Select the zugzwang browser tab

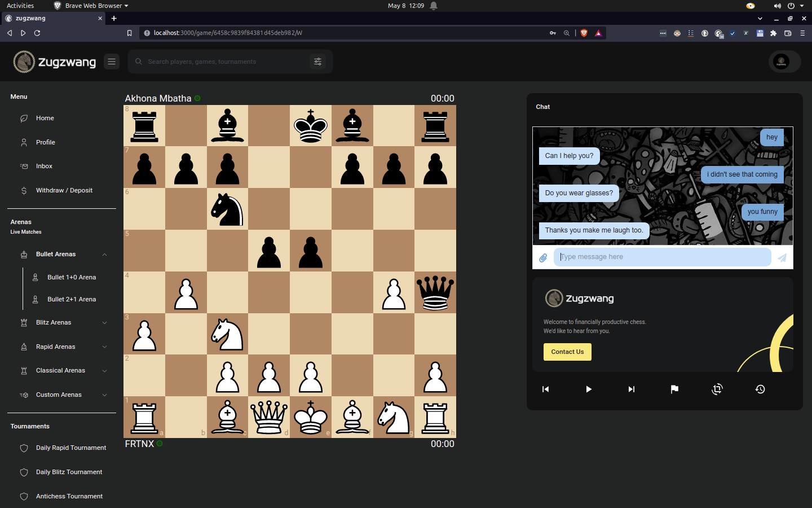click(x=54, y=19)
